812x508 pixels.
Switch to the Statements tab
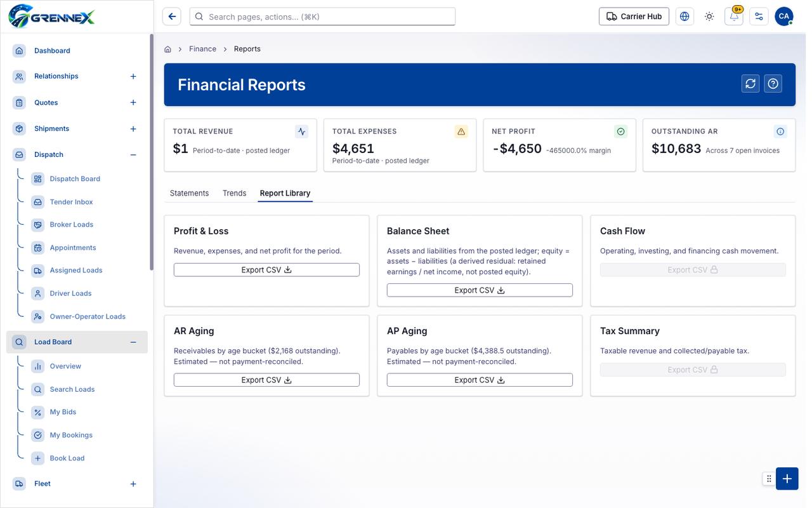[189, 193]
